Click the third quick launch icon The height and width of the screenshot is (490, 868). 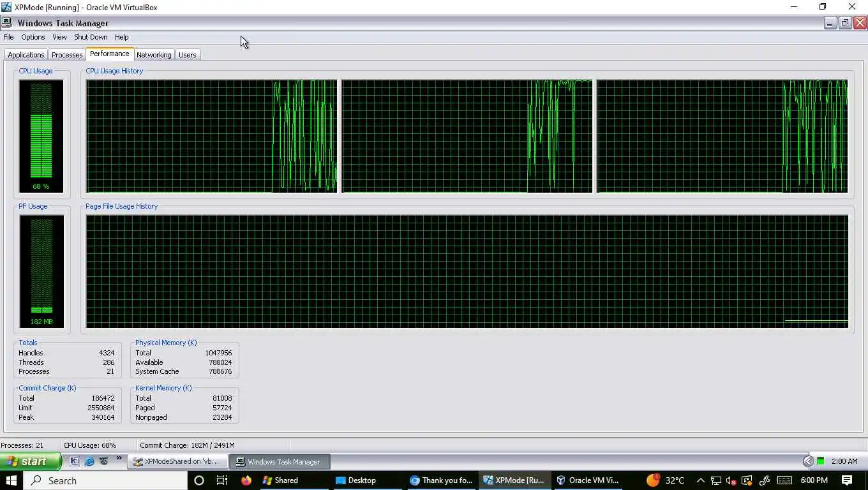[103, 461]
